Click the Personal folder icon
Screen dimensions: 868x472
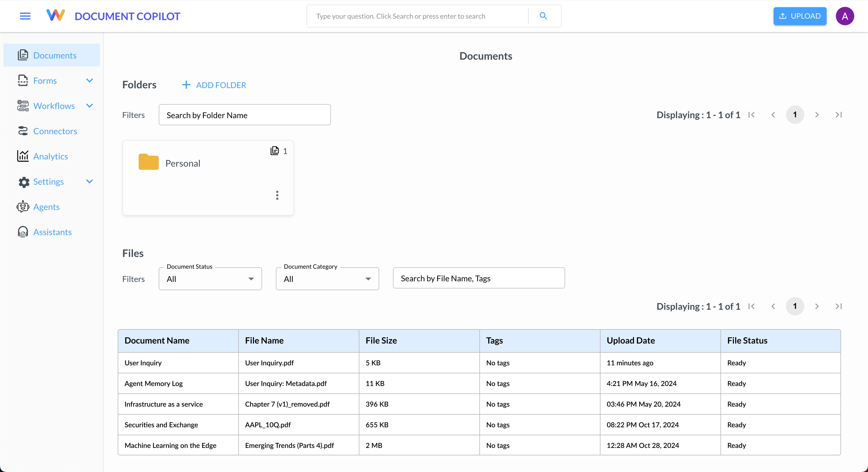click(x=149, y=162)
